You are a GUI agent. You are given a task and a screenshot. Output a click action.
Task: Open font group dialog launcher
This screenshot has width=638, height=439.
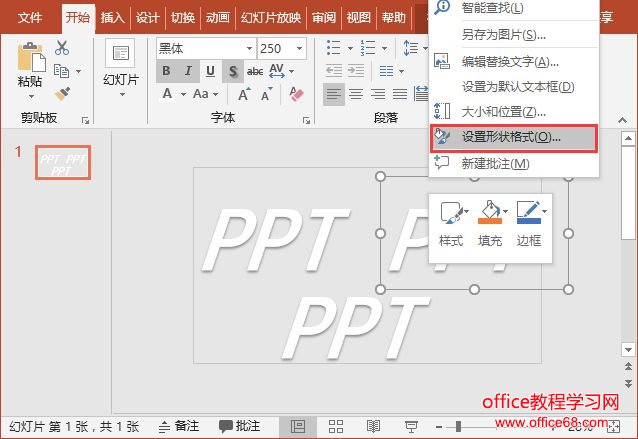click(x=306, y=120)
